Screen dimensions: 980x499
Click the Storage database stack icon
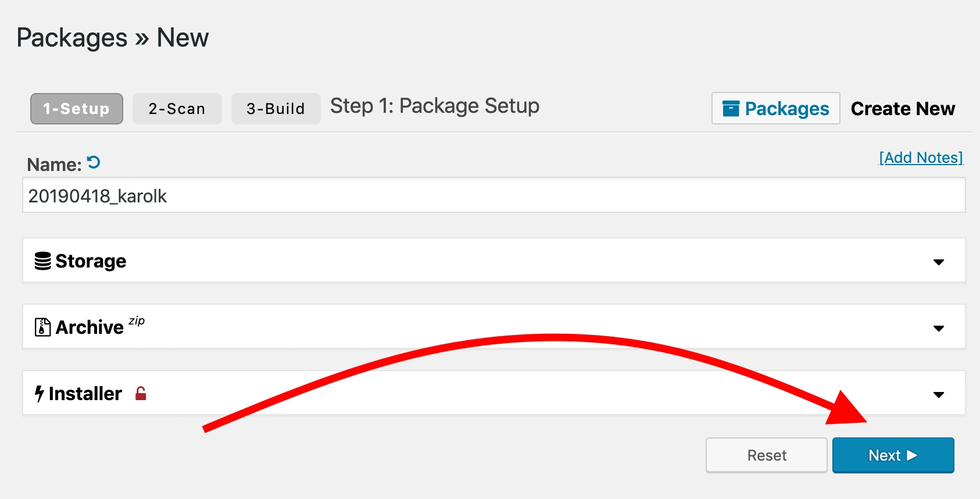click(x=42, y=261)
